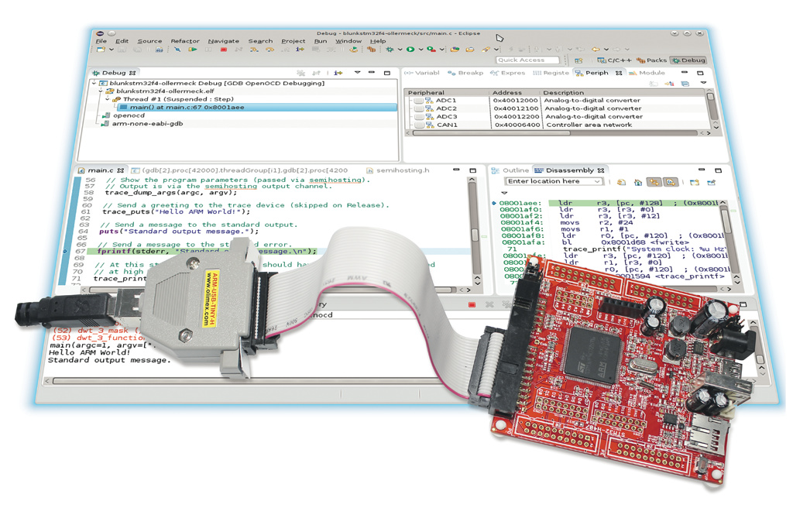Click the instruction stepping icon in Debug view

pyautogui.click(x=338, y=73)
